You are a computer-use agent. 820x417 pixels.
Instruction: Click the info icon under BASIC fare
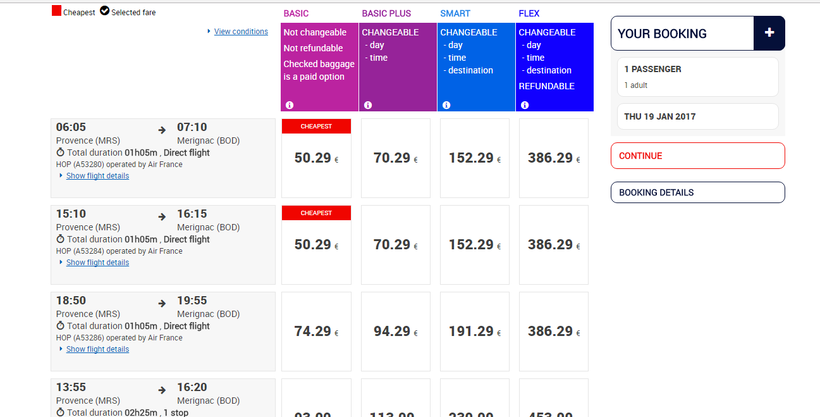[289, 105]
